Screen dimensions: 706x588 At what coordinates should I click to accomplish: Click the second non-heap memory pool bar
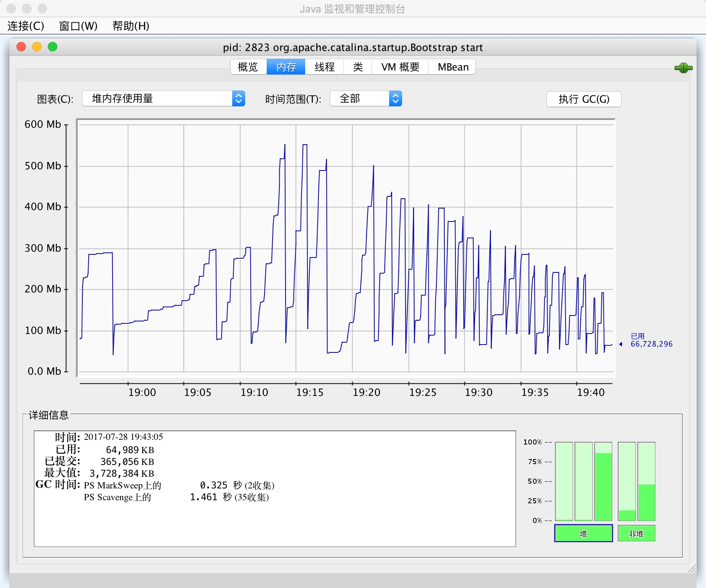pos(646,481)
